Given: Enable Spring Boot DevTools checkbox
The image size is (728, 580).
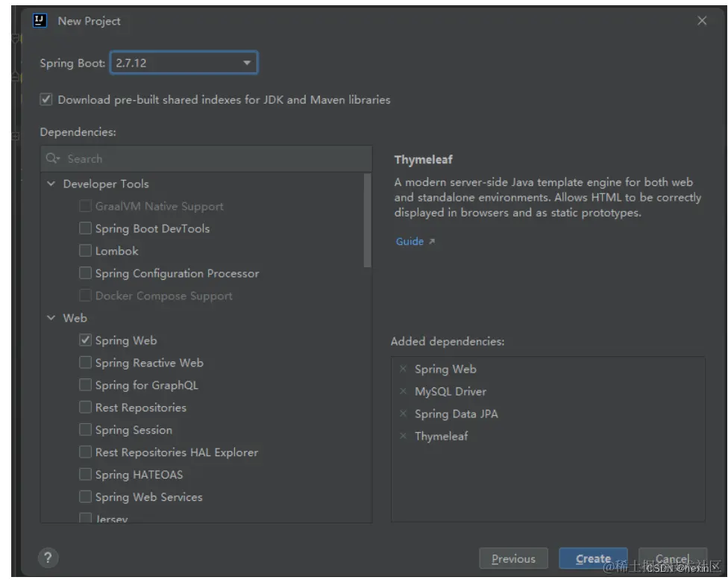Looking at the screenshot, I should [x=85, y=228].
